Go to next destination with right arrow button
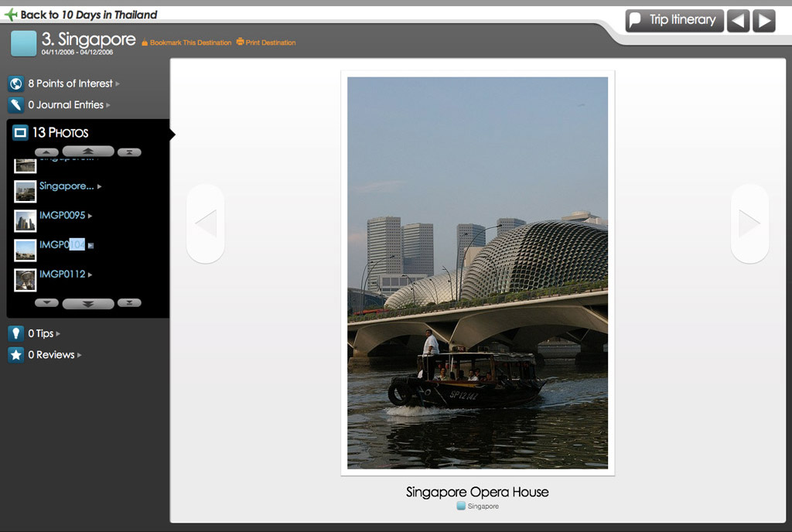The height and width of the screenshot is (532, 792). point(764,21)
